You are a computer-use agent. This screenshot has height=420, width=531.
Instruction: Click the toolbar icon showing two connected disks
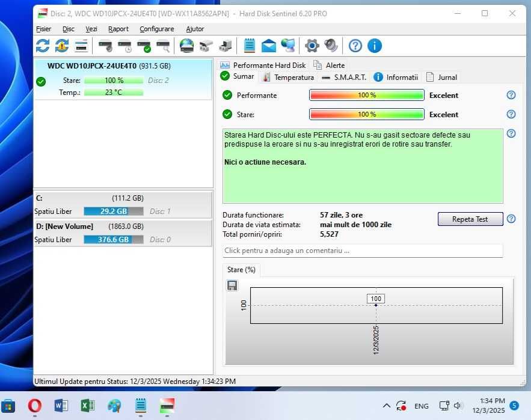206,46
